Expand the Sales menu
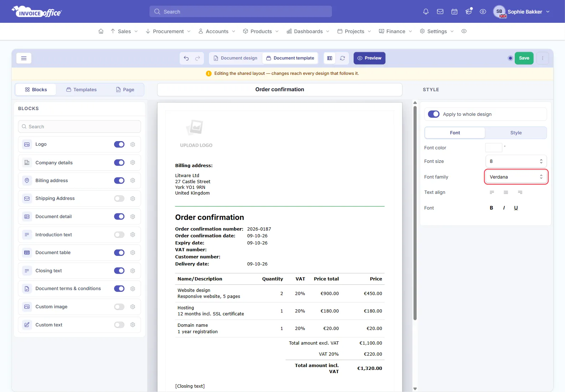The image size is (565, 392). tap(124, 31)
